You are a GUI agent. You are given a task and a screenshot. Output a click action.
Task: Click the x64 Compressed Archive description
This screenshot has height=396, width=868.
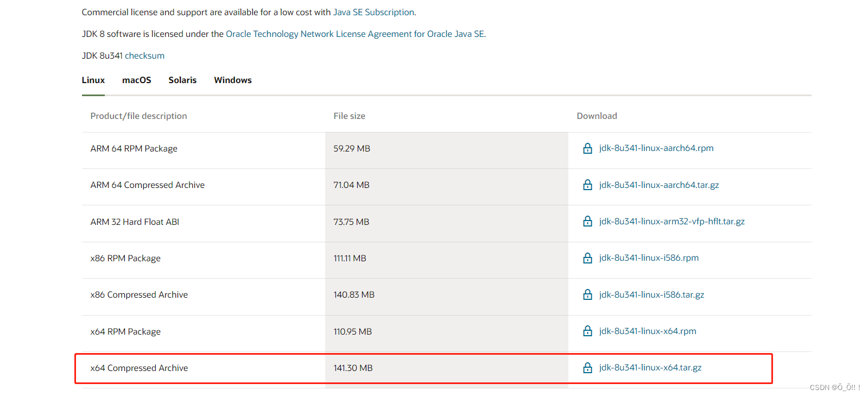pos(139,368)
